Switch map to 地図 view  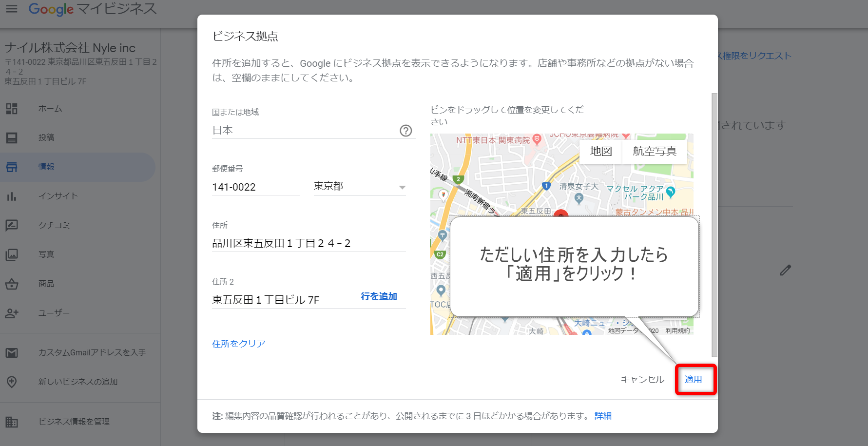point(601,152)
